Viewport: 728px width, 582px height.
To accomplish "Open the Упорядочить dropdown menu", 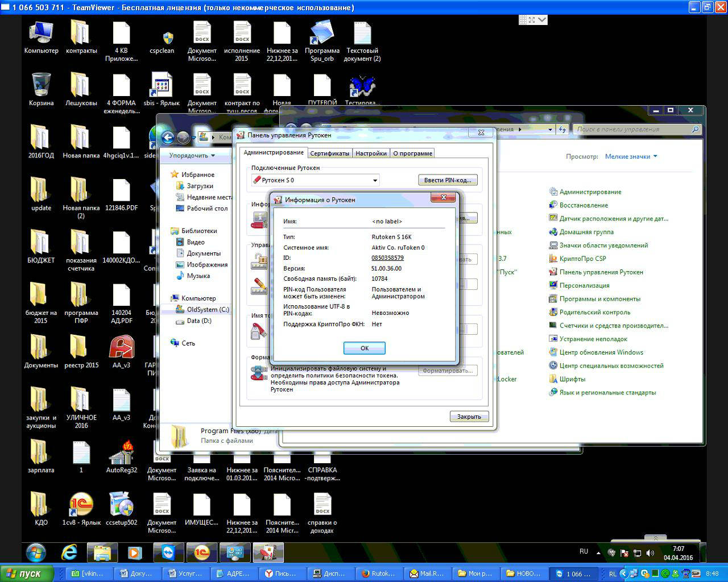I will 192,156.
